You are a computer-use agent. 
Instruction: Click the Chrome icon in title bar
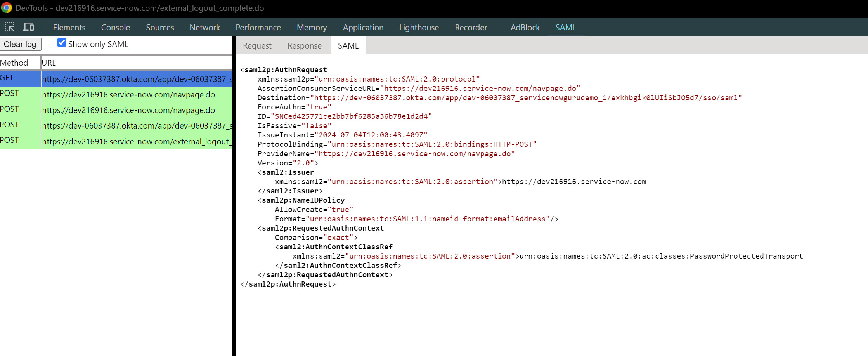(x=7, y=8)
